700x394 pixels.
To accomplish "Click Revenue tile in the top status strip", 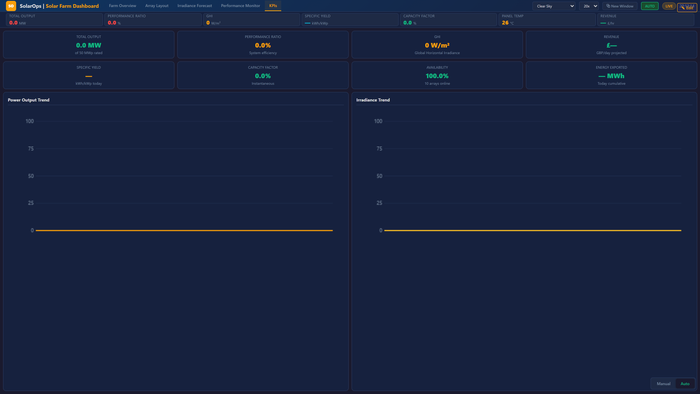I will 646,20.
